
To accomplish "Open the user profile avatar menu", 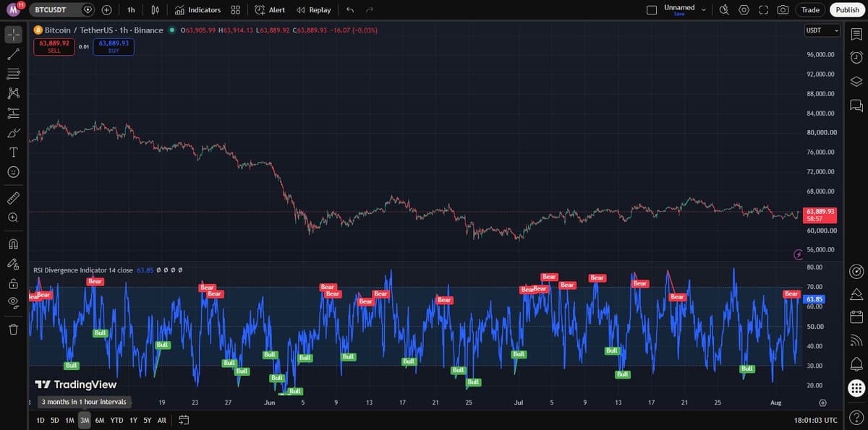I will [x=14, y=9].
